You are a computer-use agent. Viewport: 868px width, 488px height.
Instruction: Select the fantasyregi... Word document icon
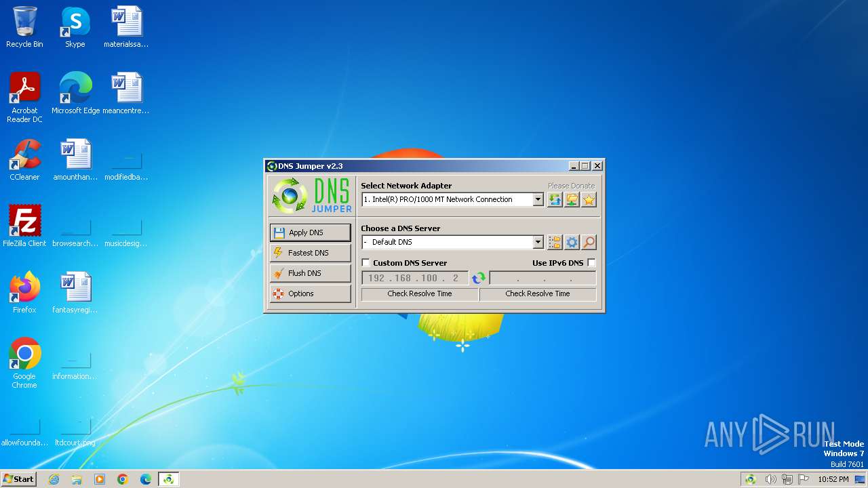[x=75, y=293]
